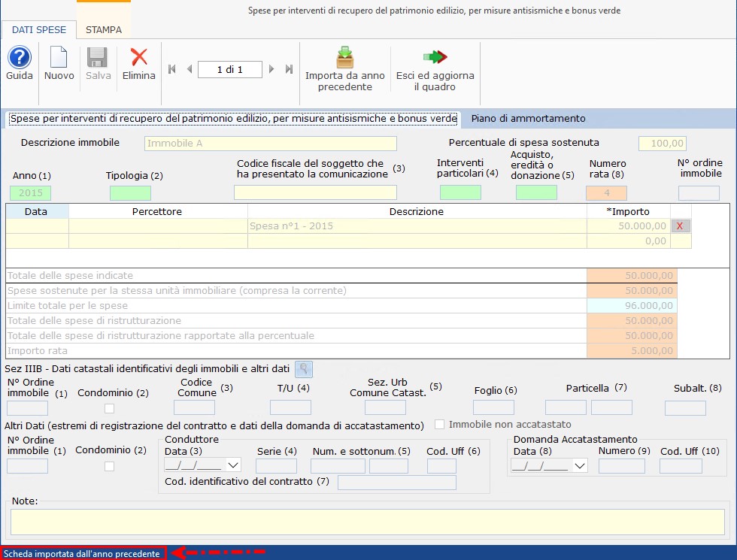This screenshot has height=560, width=737.
Task: Switch to the STAMPA tab
Action: [x=104, y=29]
